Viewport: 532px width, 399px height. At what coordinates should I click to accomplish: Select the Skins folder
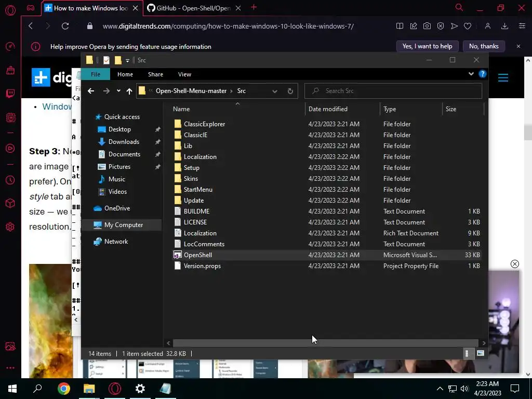[x=191, y=179]
